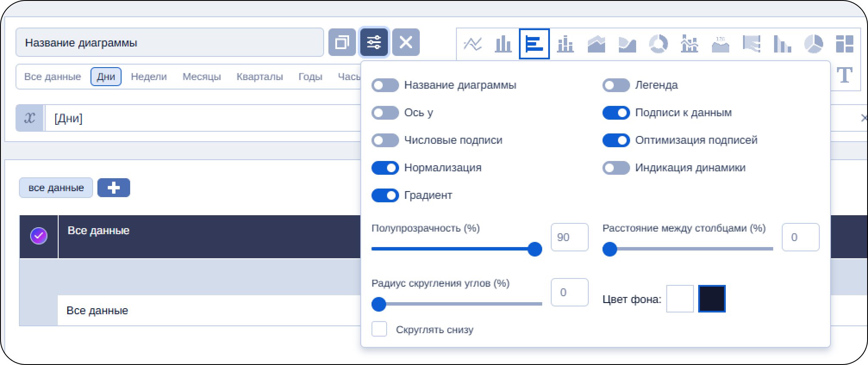Select the pie chart type icon
The height and width of the screenshot is (365, 868).
[x=813, y=44]
